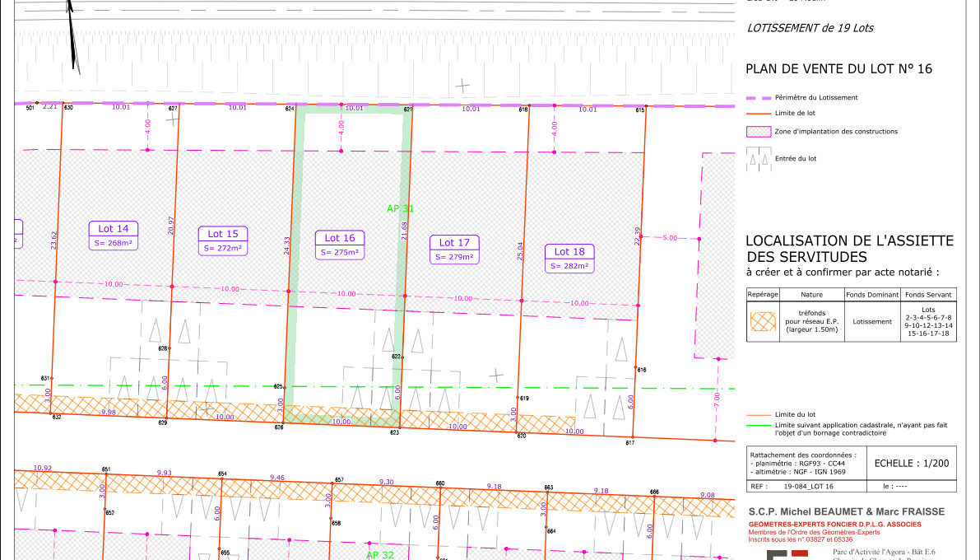Select the hatched Zone d'implantation legend swatch
The width and height of the screenshot is (980, 560).
coord(759,132)
